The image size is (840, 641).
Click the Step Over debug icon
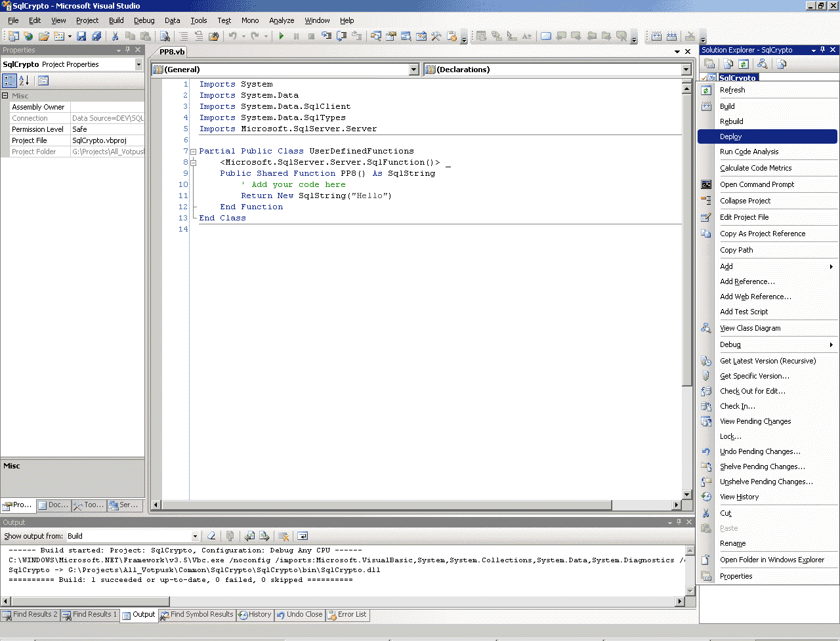(341, 36)
